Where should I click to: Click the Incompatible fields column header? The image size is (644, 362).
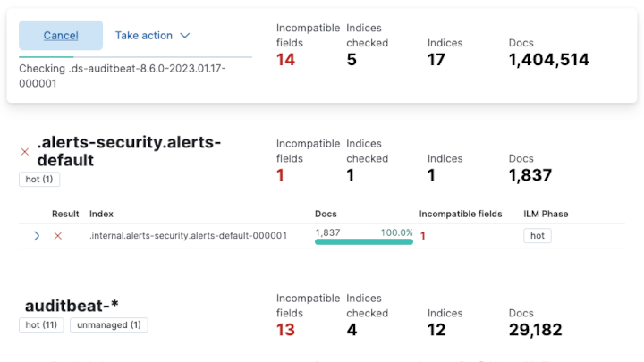461,214
